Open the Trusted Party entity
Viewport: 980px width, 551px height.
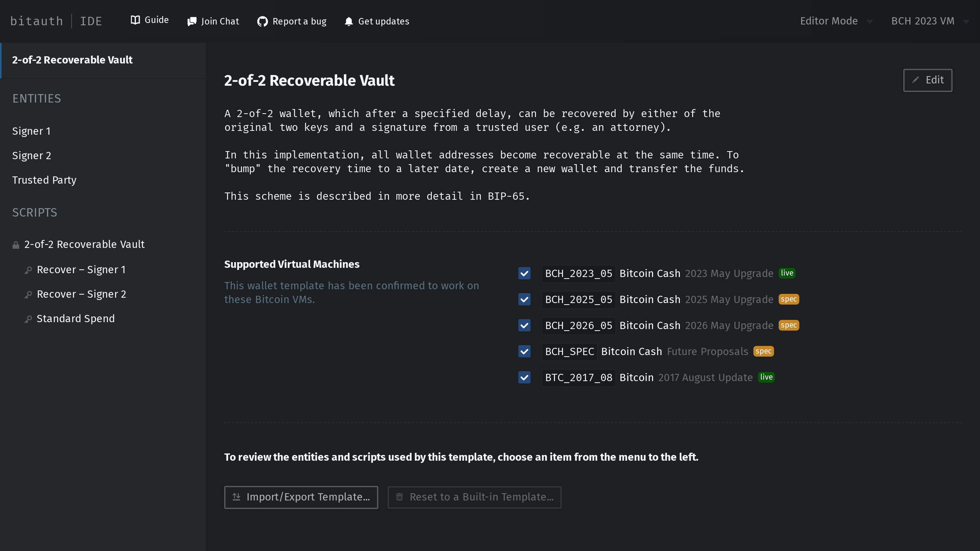pyautogui.click(x=44, y=180)
